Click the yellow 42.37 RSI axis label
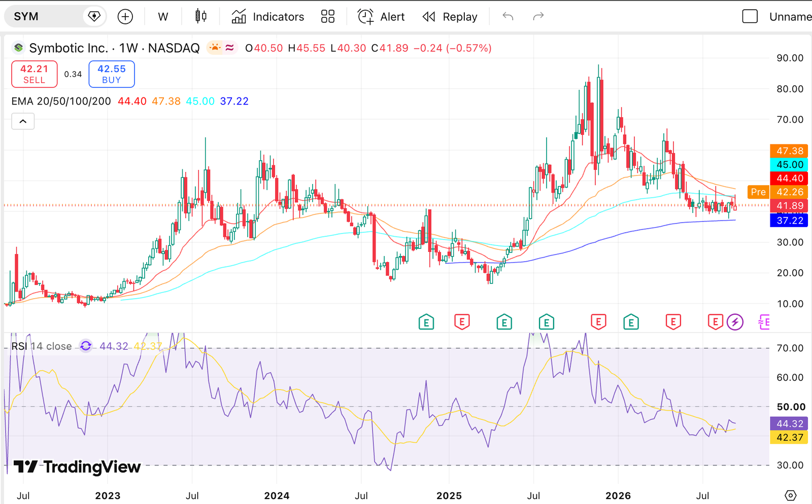The height and width of the screenshot is (504, 812). 790,438
